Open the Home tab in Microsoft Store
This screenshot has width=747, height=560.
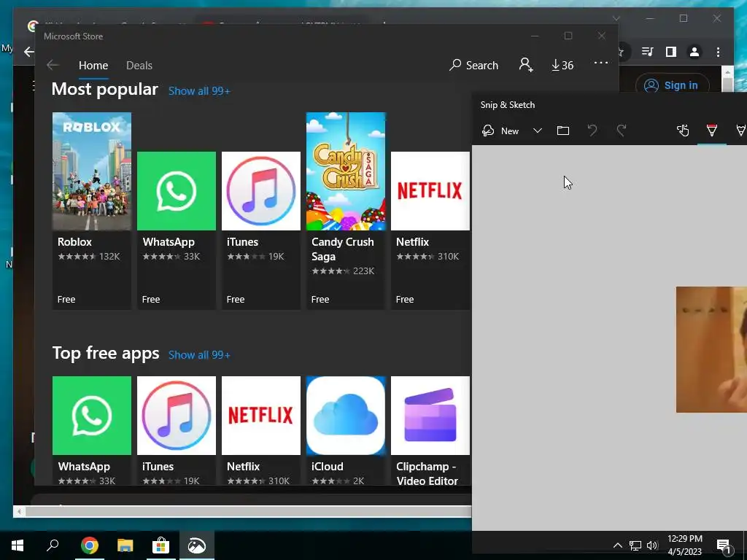point(93,65)
